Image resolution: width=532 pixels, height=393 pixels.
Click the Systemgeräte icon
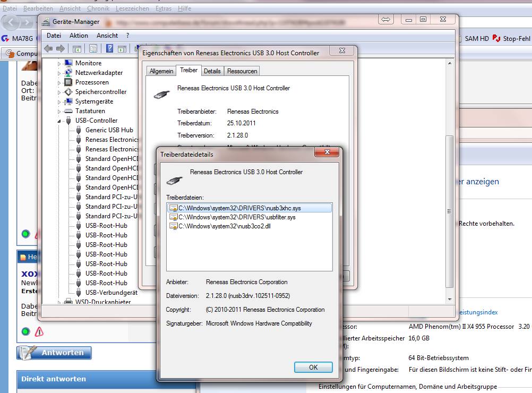[x=68, y=101]
